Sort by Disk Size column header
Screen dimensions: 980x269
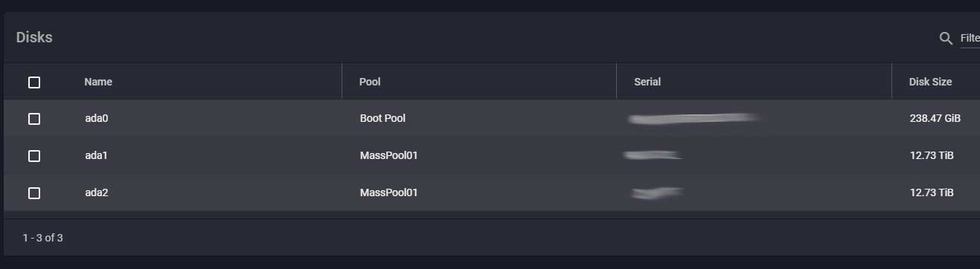930,82
